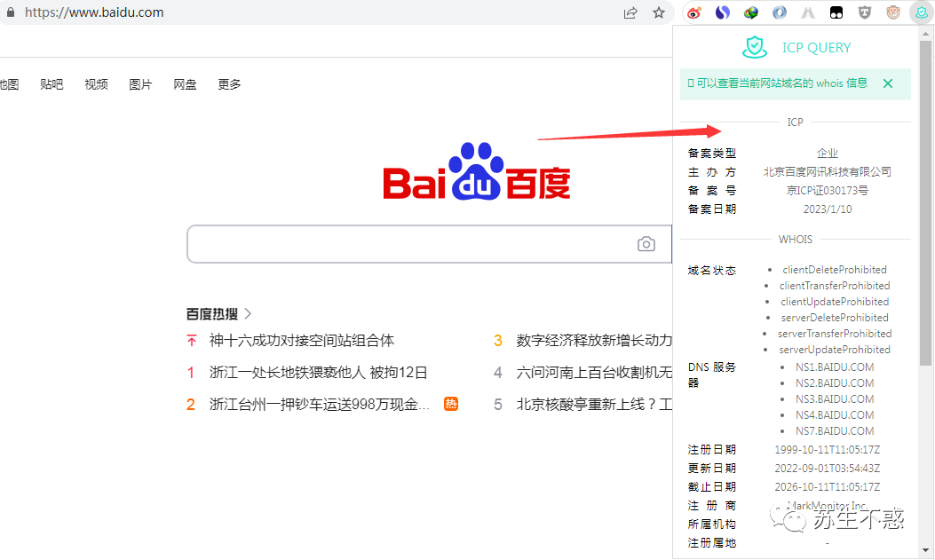
Task: Click the ICP QUERY shield logo
Action: pos(755,47)
